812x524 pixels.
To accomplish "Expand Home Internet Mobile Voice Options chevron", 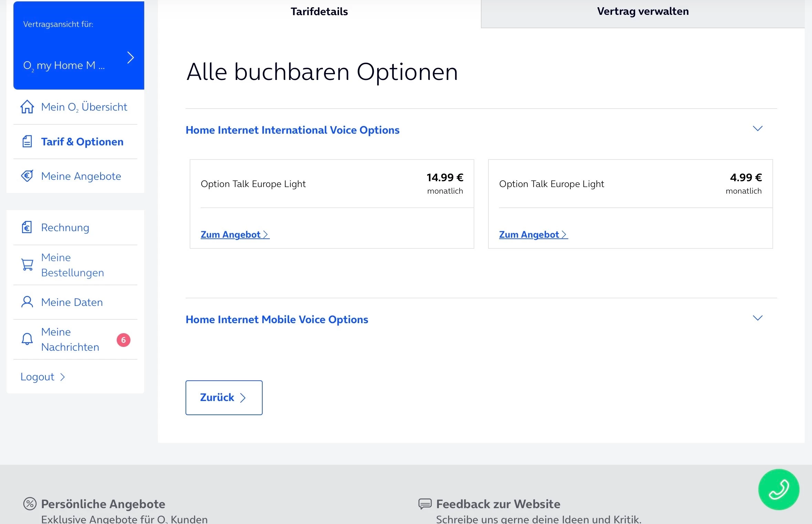I will coord(758,318).
